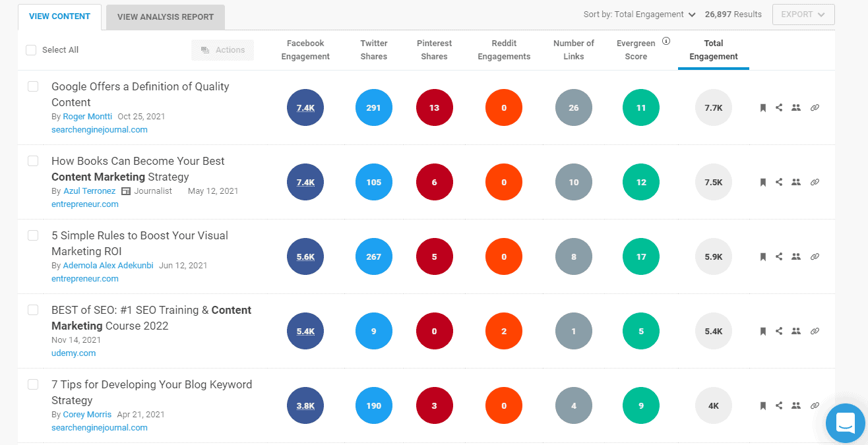Bookmark the 7 Tips Blog Keyword article
Screen dimensions: 868x445
click(762, 406)
